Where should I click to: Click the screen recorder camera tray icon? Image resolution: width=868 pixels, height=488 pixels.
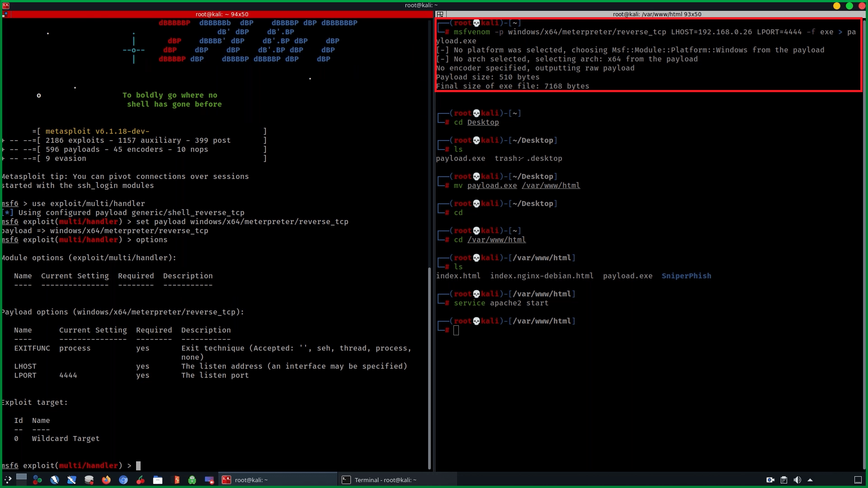tap(770, 480)
